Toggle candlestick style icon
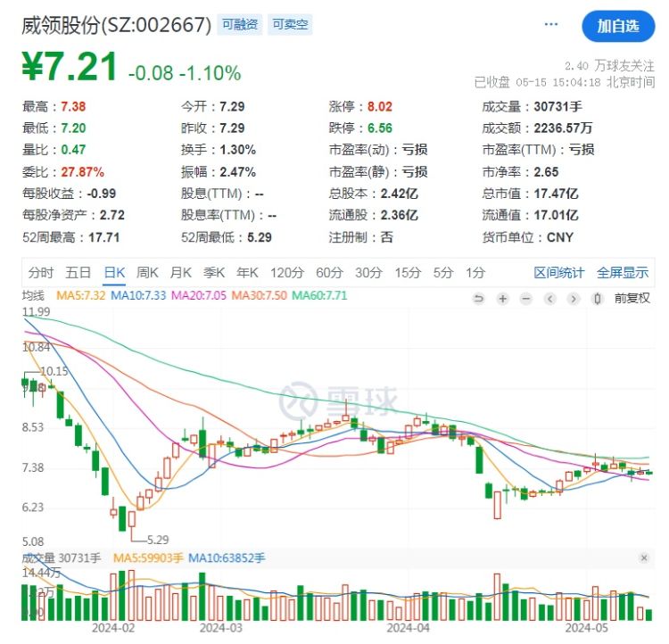Viewport: 669px width, 644px height. (x=598, y=298)
